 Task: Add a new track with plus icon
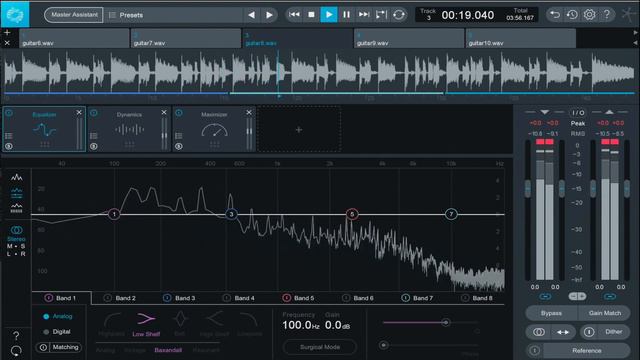coord(7,32)
